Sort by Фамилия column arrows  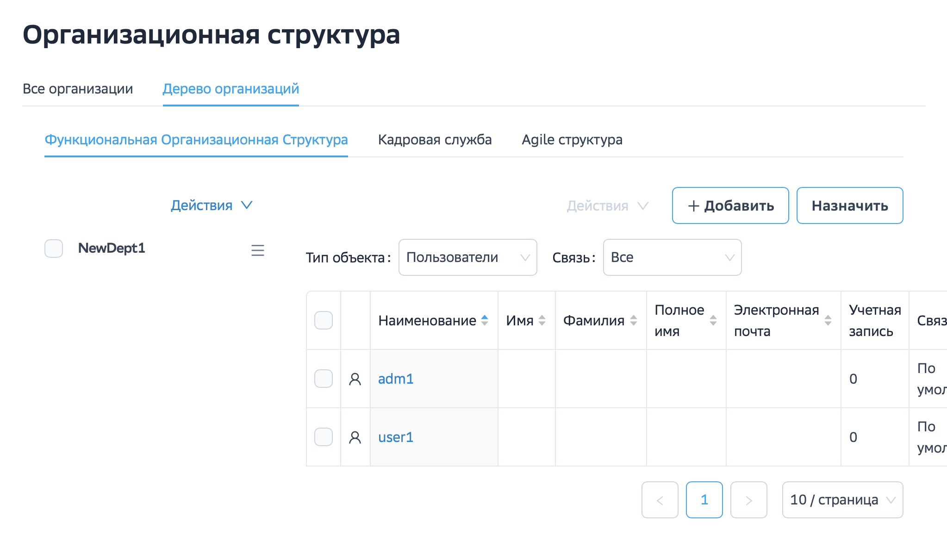[x=634, y=320]
